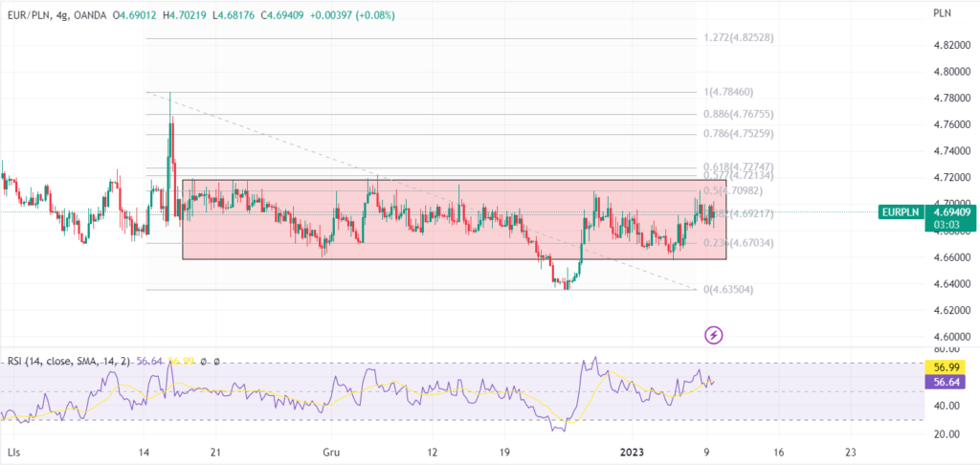980x465 pixels.
Task: Open the PLN currency selector on price axis
Action: (x=942, y=12)
